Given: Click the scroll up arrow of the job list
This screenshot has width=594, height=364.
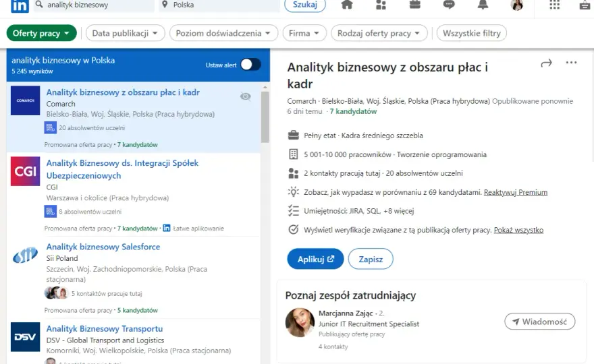Looking at the screenshot, I should (265, 88).
